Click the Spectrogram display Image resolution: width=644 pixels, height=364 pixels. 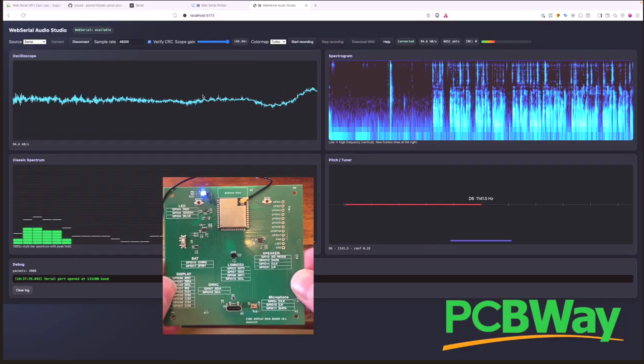(481, 100)
